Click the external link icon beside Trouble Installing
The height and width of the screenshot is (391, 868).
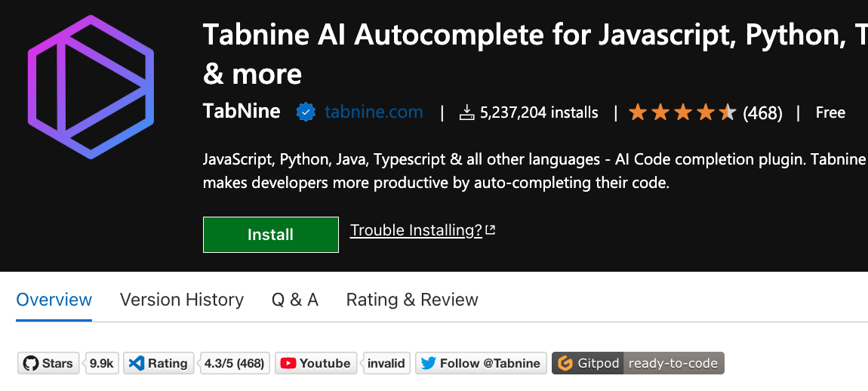pos(491,230)
